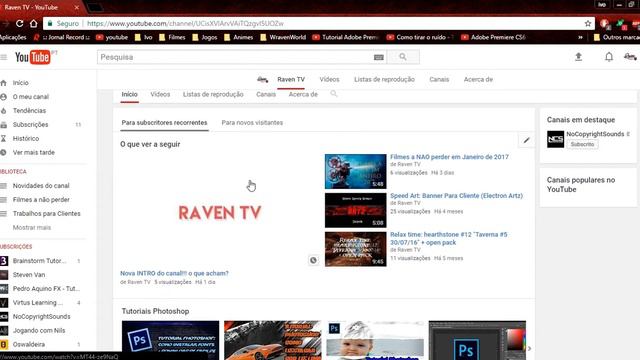Select Para subscritores recorrentes tab
This screenshot has height=360, width=640.
[164, 122]
